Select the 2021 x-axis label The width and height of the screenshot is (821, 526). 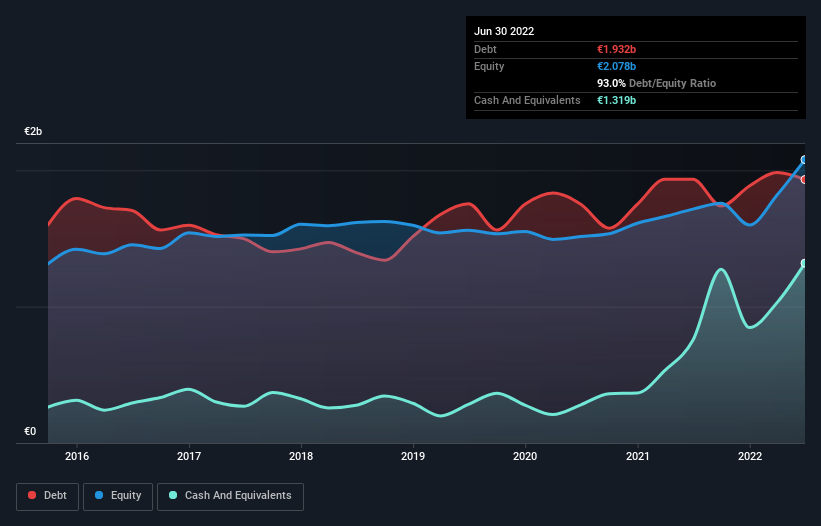coord(638,457)
